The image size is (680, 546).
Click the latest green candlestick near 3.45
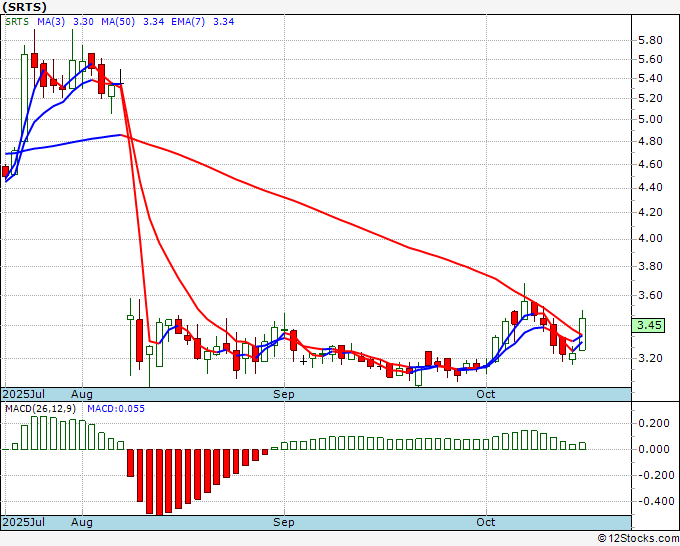(582, 334)
